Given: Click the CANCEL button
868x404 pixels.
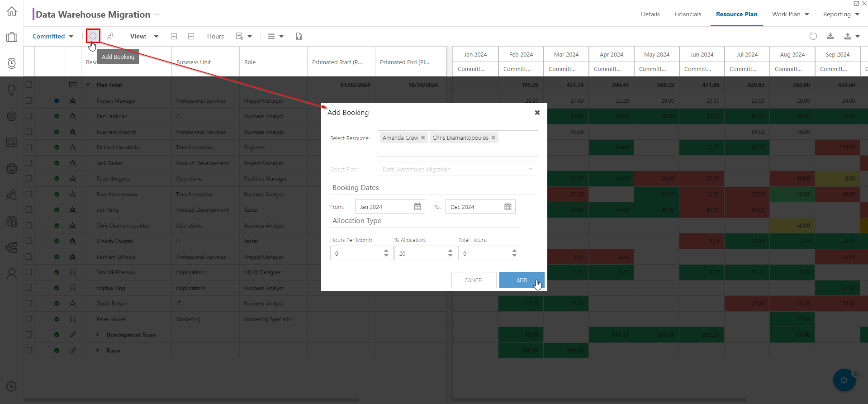Looking at the screenshot, I should [474, 280].
